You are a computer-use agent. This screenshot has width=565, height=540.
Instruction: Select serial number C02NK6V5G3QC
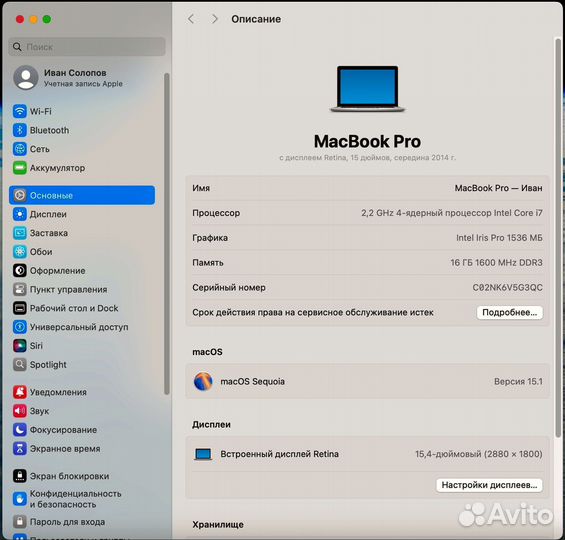(x=507, y=287)
